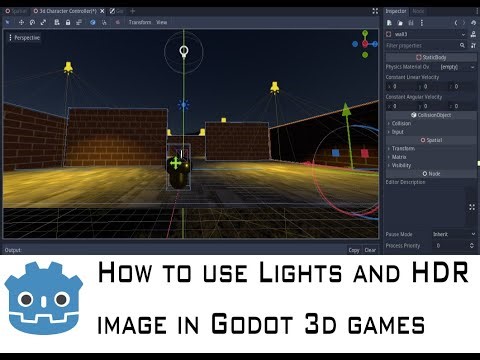Add a new scene tab with plus
This screenshot has width=480, height=360.
tap(132, 11)
